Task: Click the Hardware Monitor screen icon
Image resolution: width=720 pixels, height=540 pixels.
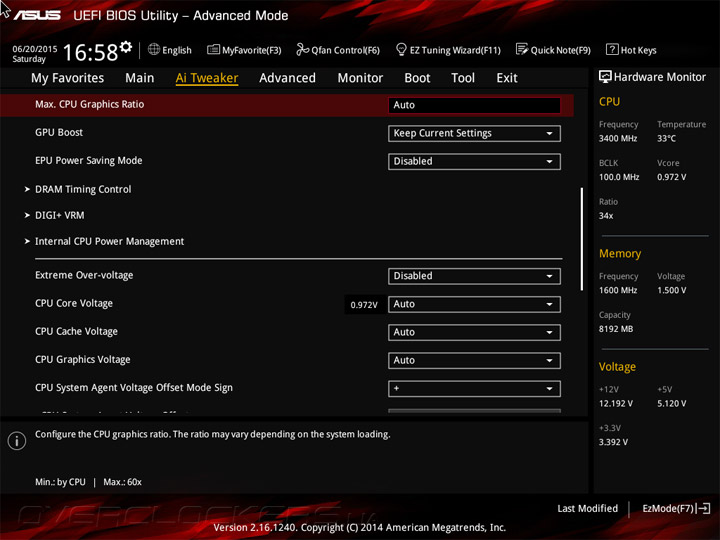Action: (605, 77)
